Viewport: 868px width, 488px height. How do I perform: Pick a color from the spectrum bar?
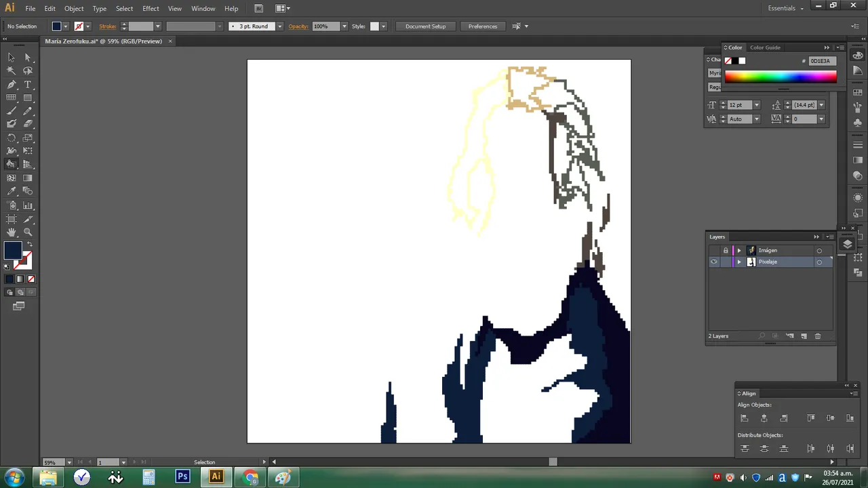(781, 77)
